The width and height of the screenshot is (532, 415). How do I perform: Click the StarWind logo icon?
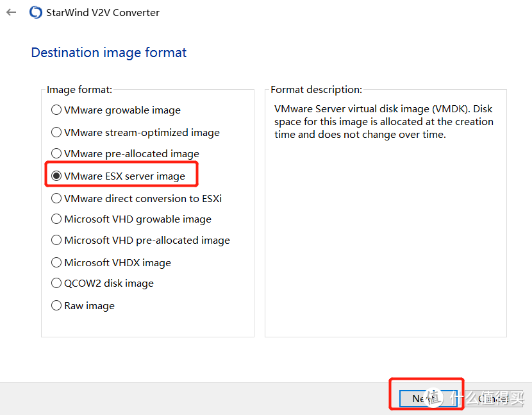pos(36,12)
